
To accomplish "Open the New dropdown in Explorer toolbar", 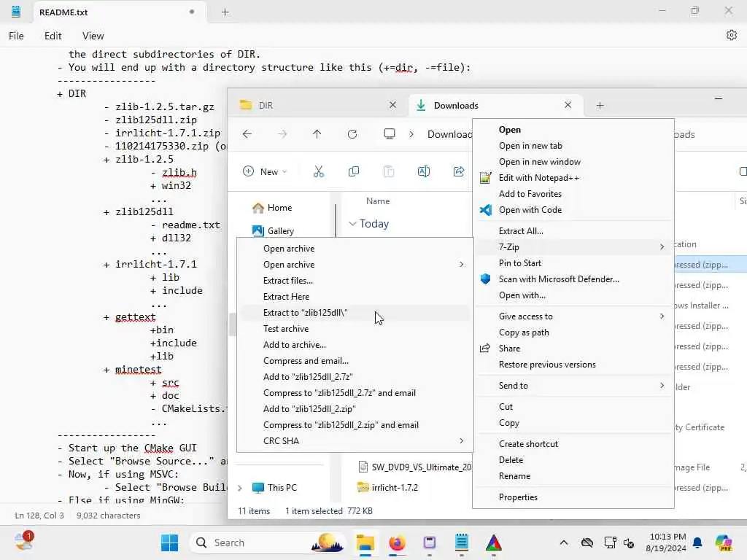I will pos(265,172).
